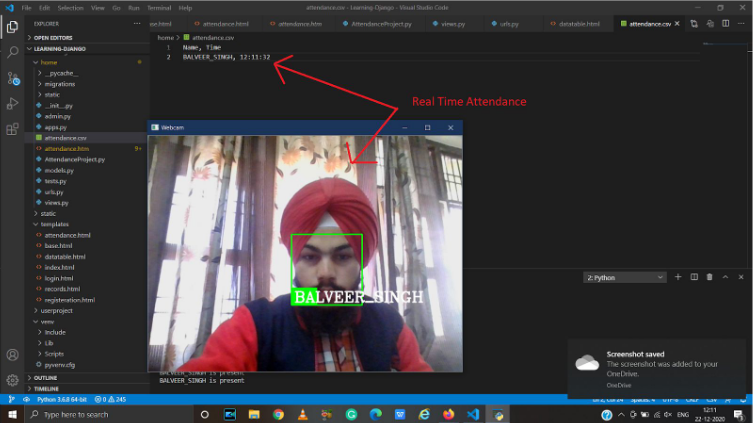
Task: Open the Search view in activity bar
Action: point(12,51)
